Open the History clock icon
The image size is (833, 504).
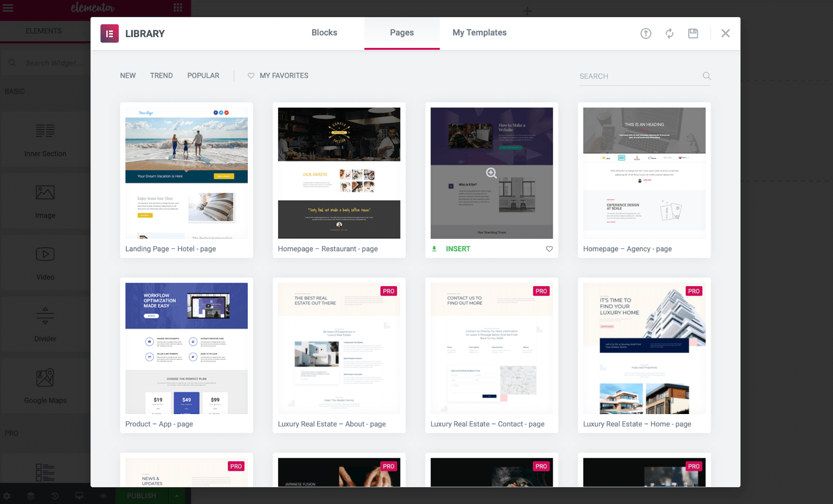[x=55, y=496]
